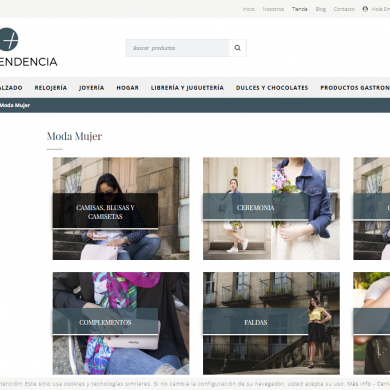Image resolution: width=390 pixels, height=390 pixels.
Task: Click the Tendencia logo
Action: [28, 47]
